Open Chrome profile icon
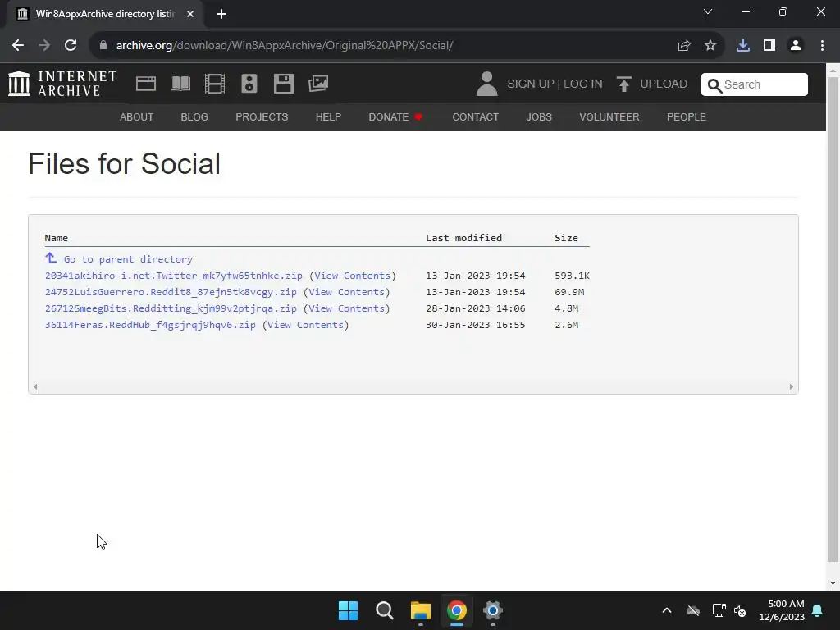This screenshot has width=840, height=630. 796,46
